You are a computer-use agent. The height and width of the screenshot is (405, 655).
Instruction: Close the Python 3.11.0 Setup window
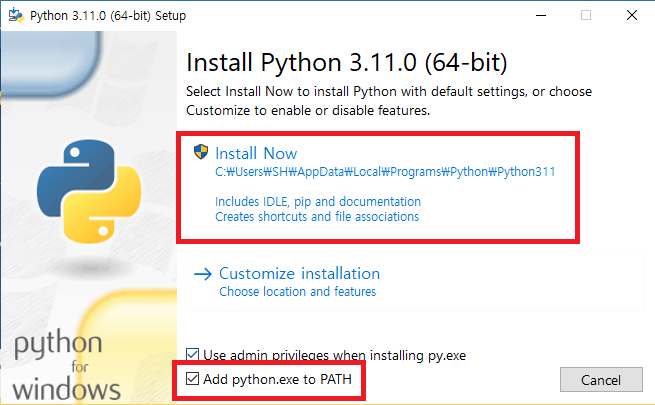click(x=632, y=15)
